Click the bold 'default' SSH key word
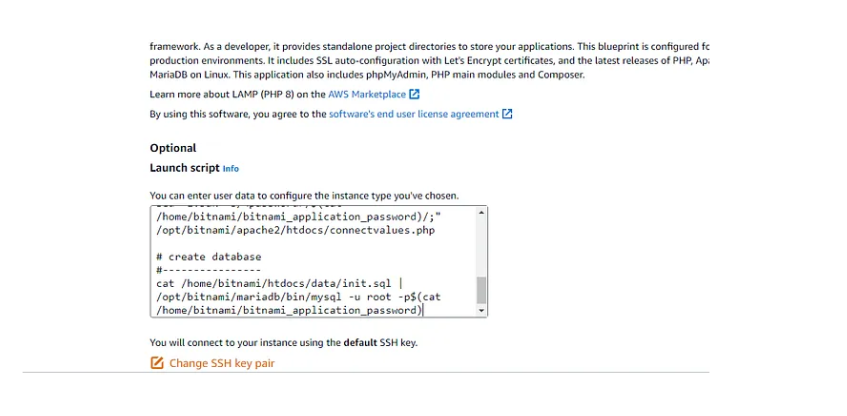Image resolution: width=847 pixels, height=416 pixels. 360,343
